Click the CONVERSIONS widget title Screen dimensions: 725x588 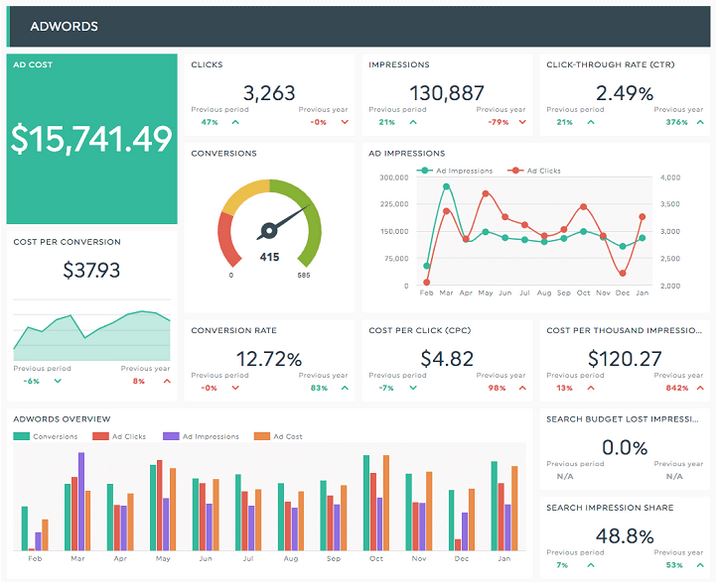point(224,153)
